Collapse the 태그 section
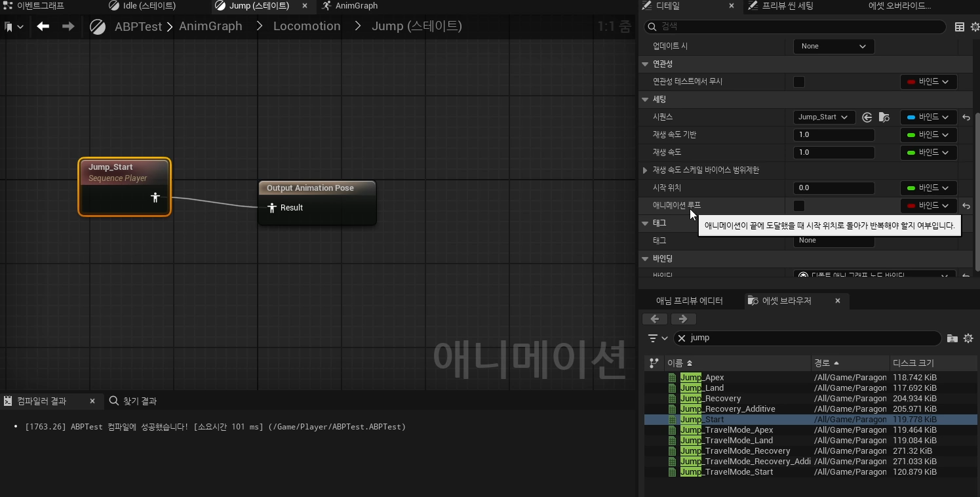Screen dimensions: 980x497 point(646,224)
